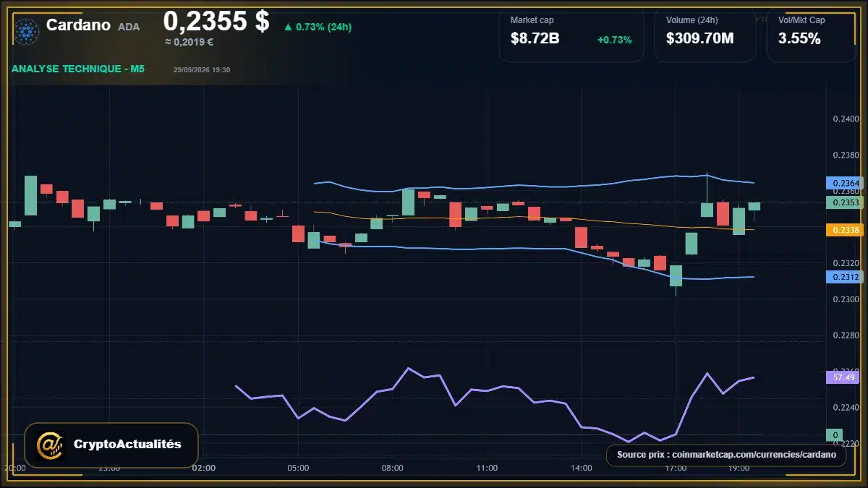Viewport: 868px width, 488px height.
Task: Open the coinmarketcap.com source price link
Action: pos(726,455)
